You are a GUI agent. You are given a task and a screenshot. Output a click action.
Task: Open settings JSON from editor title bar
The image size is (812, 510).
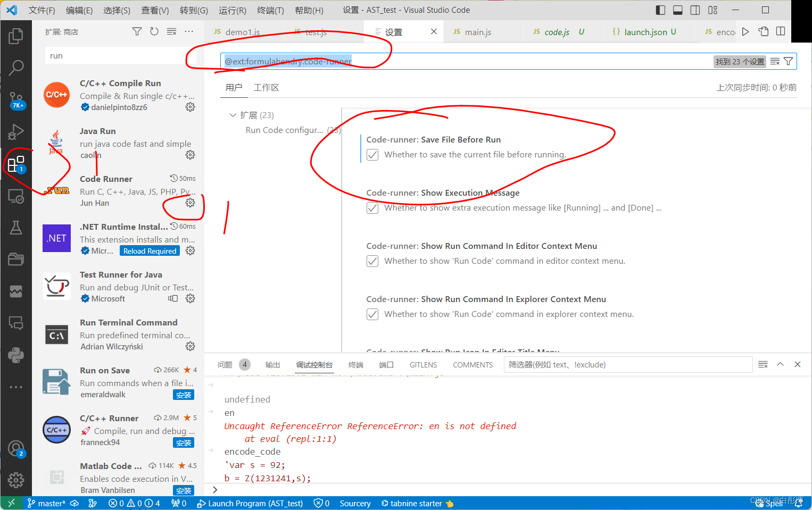(x=764, y=31)
